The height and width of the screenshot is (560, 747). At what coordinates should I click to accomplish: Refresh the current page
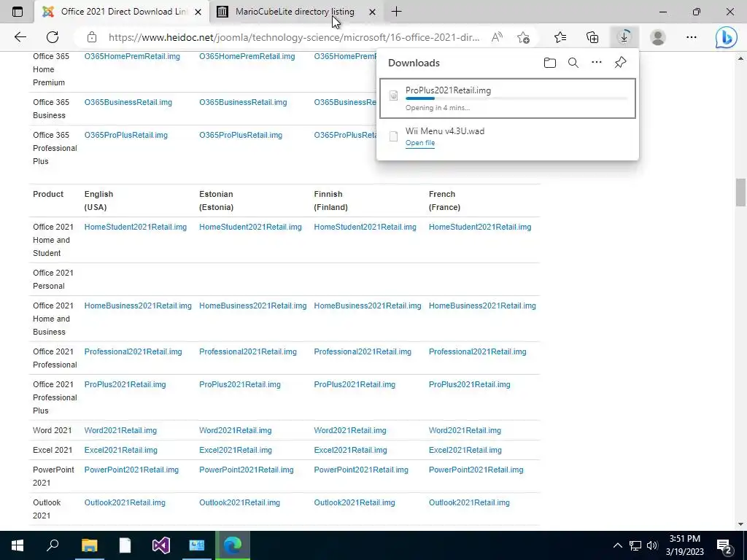(53, 37)
